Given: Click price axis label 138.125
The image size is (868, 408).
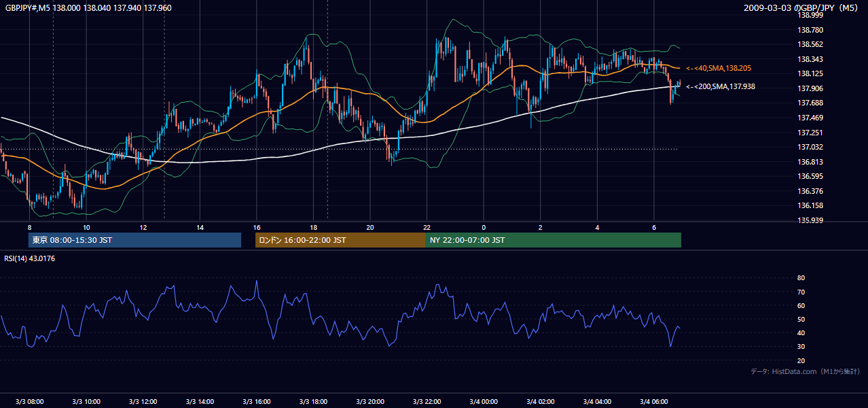Looking at the screenshot, I should tap(809, 73).
